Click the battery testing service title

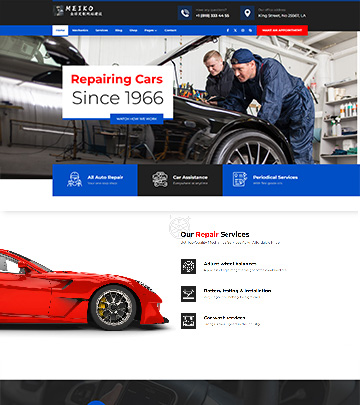click(x=237, y=291)
